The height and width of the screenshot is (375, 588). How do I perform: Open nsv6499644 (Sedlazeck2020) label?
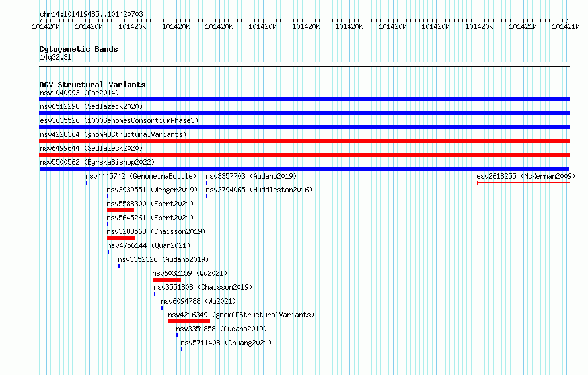[x=91, y=148]
